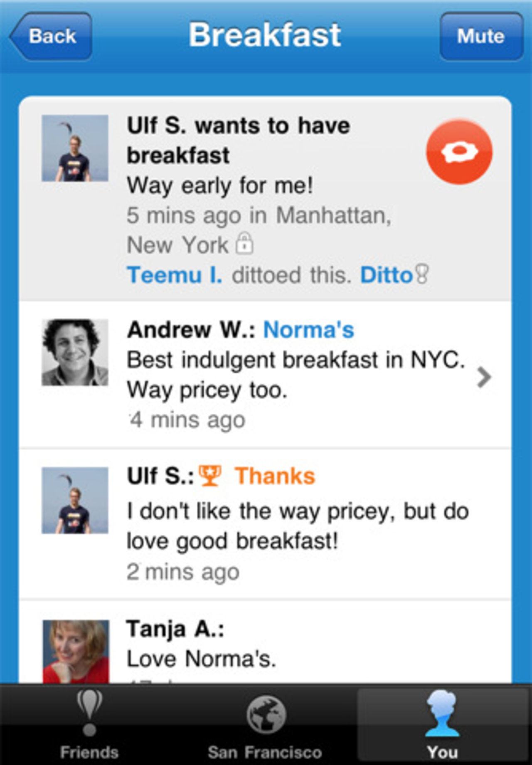
Task: Tap the person silhouette icon for You
Action: tap(443, 713)
